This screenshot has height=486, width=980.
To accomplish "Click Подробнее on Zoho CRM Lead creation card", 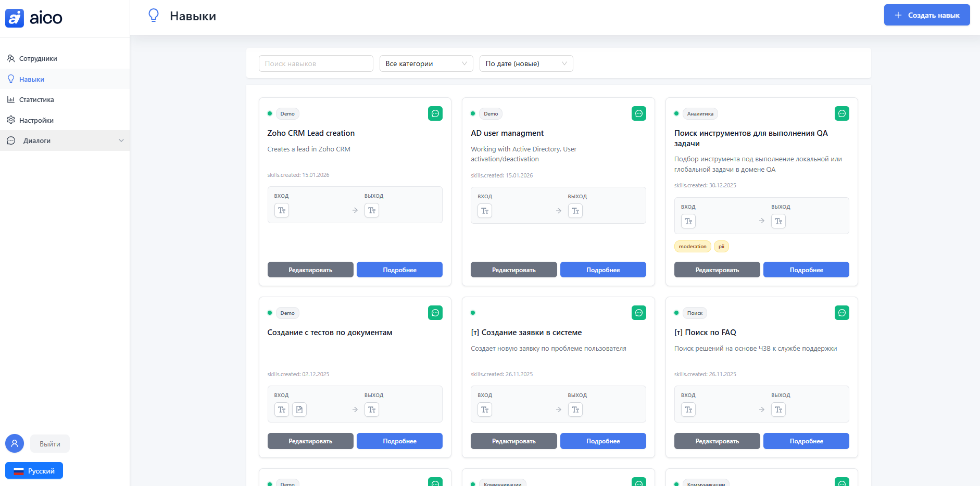I will 399,270.
